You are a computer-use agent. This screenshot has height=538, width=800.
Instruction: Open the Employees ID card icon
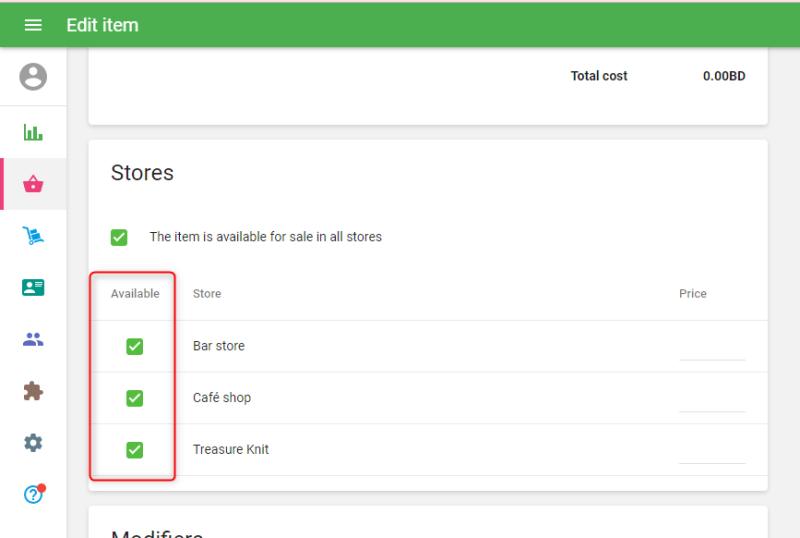(x=33, y=288)
